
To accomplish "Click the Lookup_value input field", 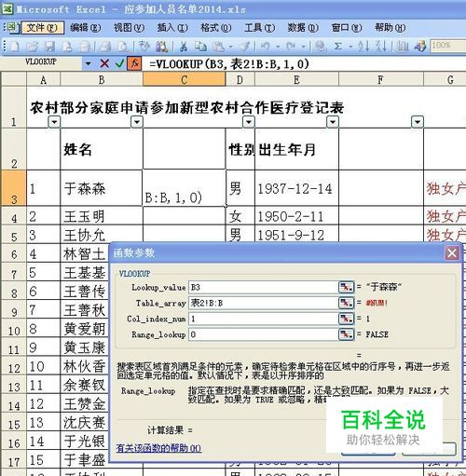I will (x=263, y=287).
